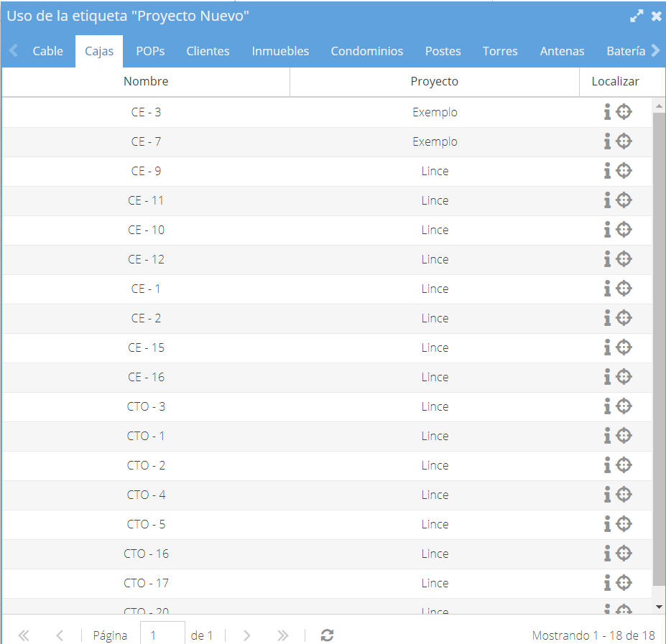The width and height of the screenshot is (666, 644).
Task: Click the Localizar column header
Action: [x=615, y=82]
